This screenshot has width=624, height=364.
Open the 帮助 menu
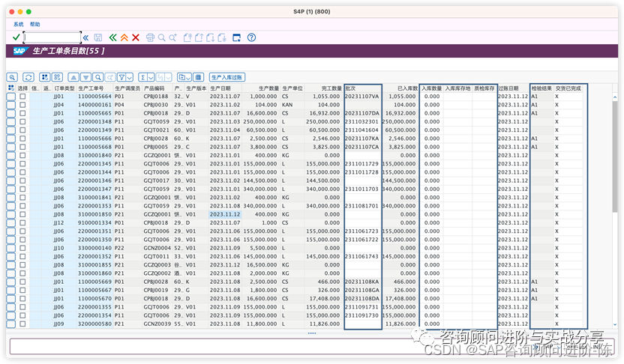tap(35, 24)
